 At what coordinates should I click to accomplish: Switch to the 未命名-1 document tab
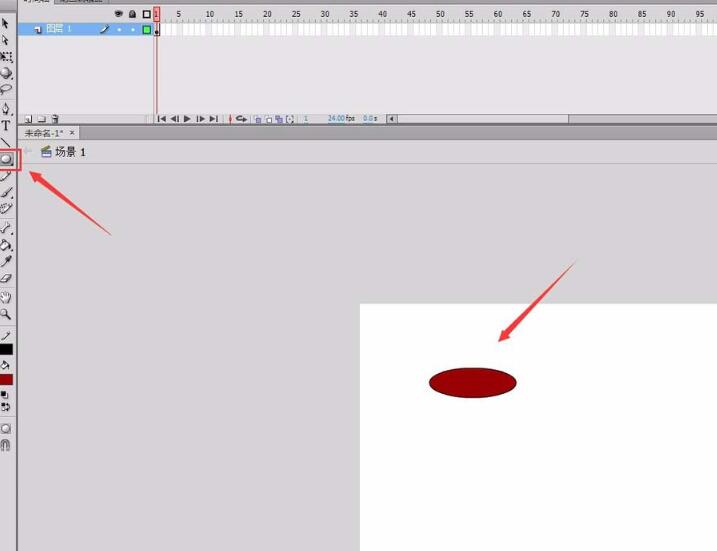[44, 133]
